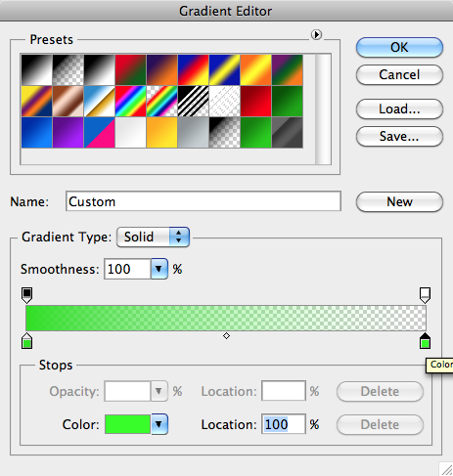
Task: Click Save... to export gradients
Action: 399,136
